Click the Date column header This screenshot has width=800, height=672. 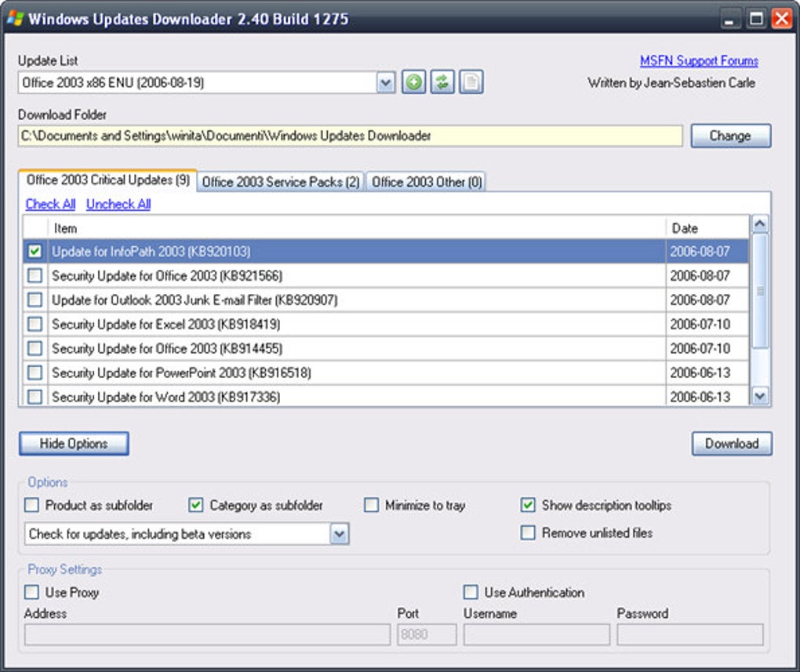click(707, 228)
